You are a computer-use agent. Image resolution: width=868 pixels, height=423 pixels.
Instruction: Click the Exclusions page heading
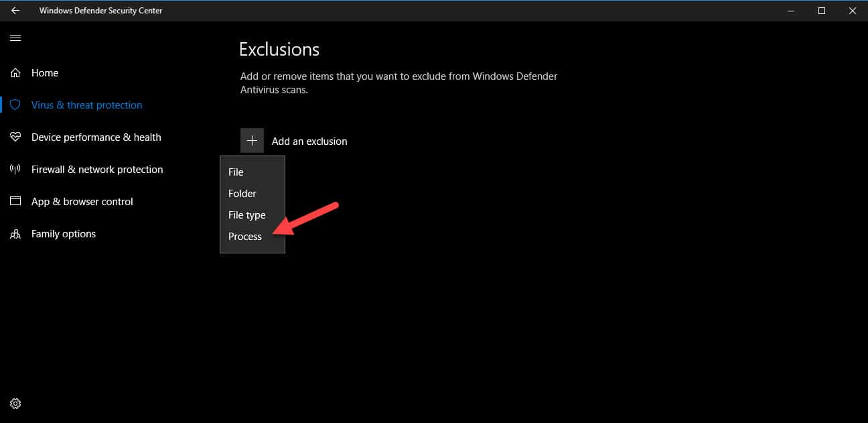coord(279,50)
